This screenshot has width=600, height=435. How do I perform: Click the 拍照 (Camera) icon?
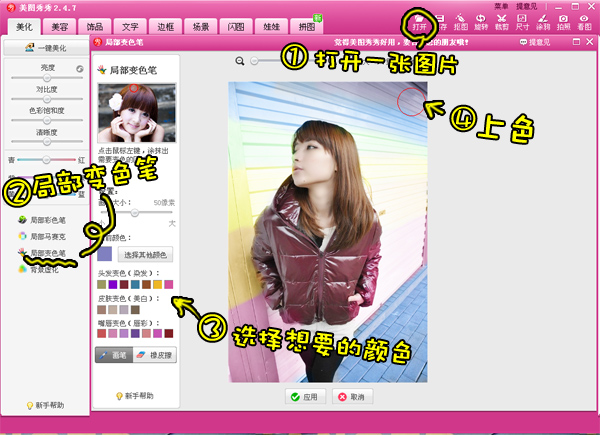click(x=564, y=22)
